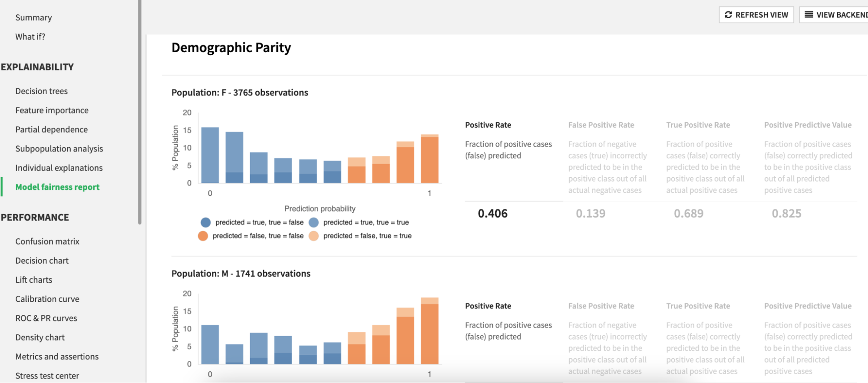Collapse the EXPLAINABILITY section
Image resolution: width=868 pixels, height=383 pixels.
pyautogui.click(x=37, y=67)
